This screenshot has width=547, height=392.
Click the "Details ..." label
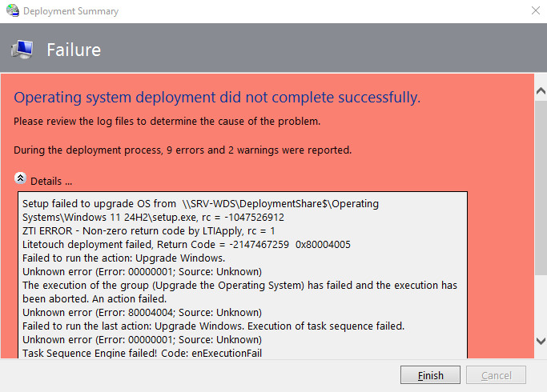click(51, 181)
